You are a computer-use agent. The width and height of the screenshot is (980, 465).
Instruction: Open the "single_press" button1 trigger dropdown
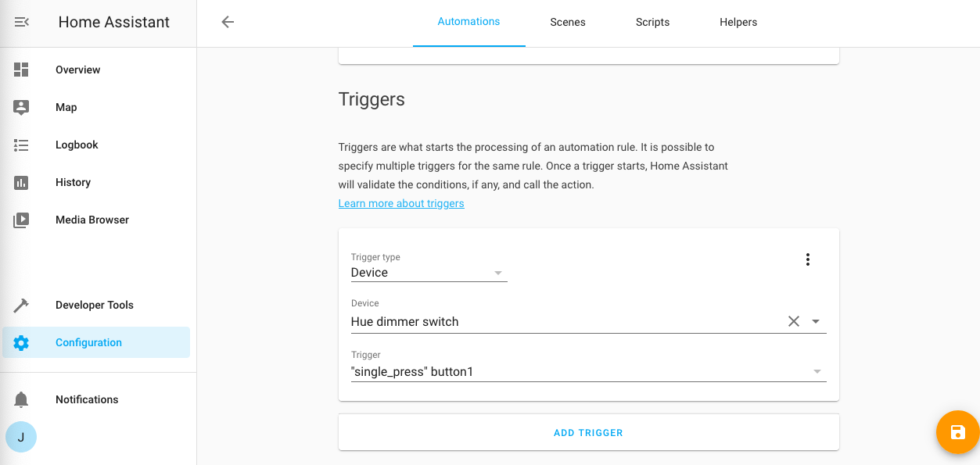click(x=817, y=372)
